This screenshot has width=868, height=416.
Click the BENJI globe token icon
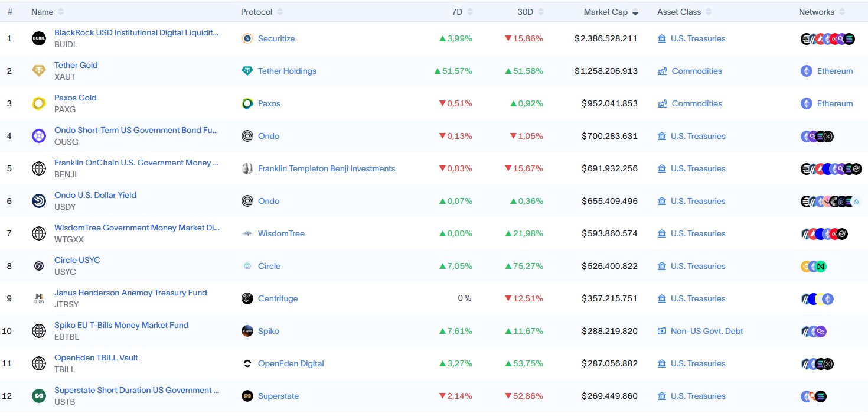click(x=39, y=168)
